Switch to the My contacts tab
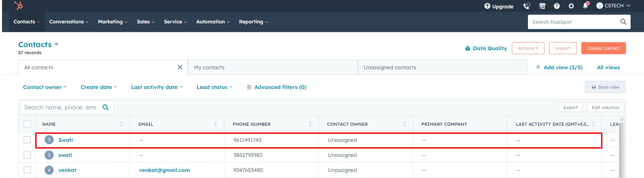644x178 pixels. (273, 67)
